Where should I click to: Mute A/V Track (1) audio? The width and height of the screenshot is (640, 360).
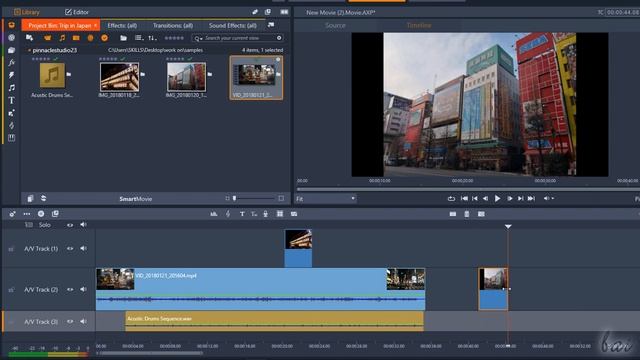point(83,249)
